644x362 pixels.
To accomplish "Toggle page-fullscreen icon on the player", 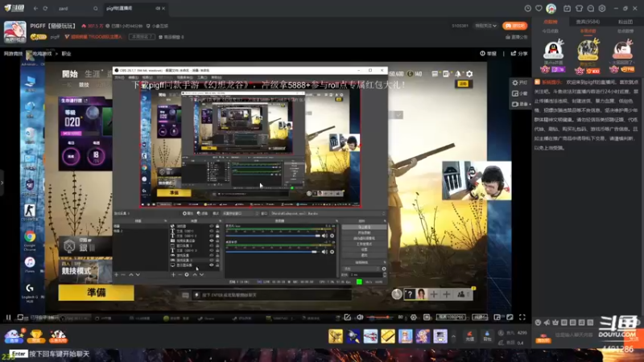I will click(510, 317).
